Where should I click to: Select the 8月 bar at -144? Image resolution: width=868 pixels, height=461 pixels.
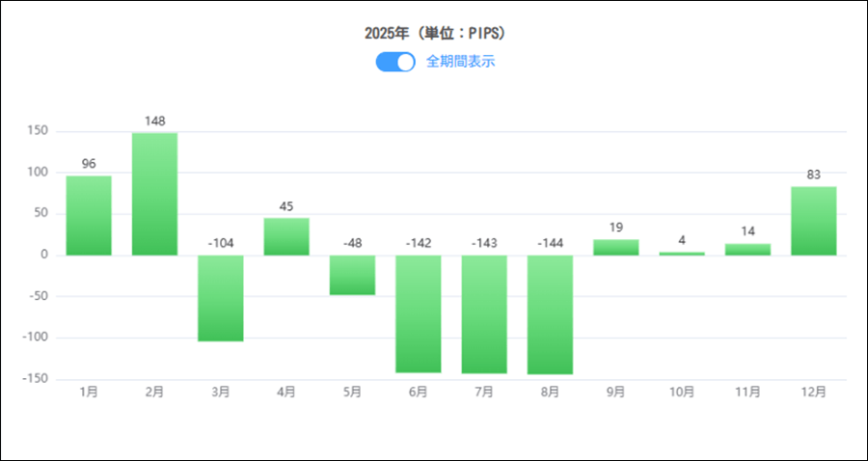pos(550,314)
